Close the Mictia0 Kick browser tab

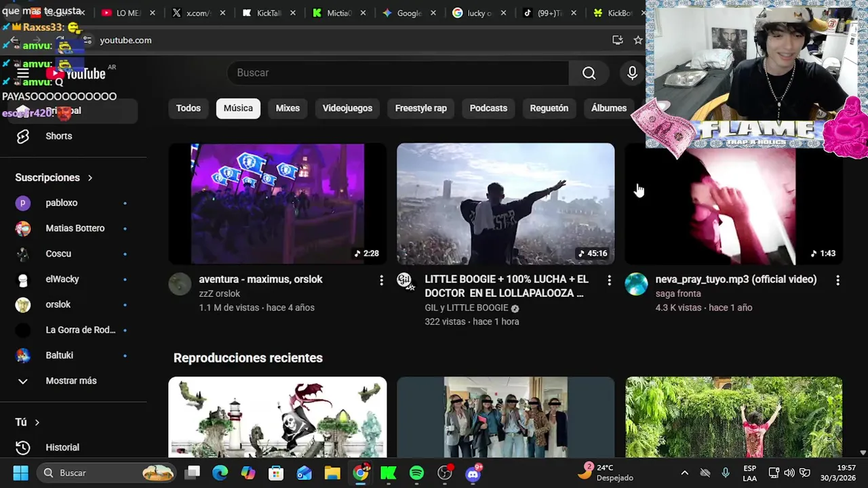(363, 13)
